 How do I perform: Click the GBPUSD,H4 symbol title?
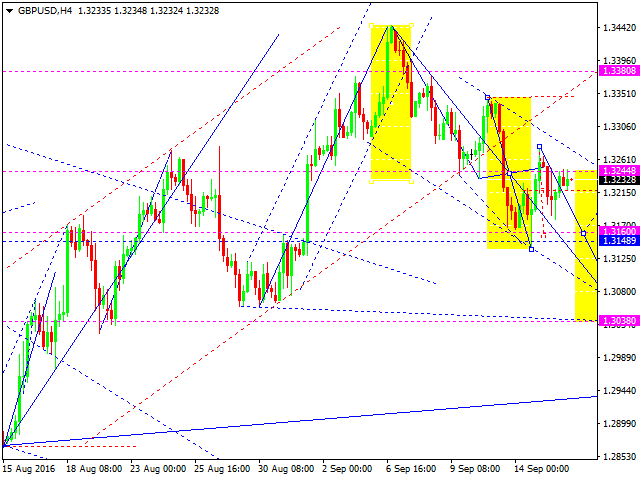pos(45,11)
